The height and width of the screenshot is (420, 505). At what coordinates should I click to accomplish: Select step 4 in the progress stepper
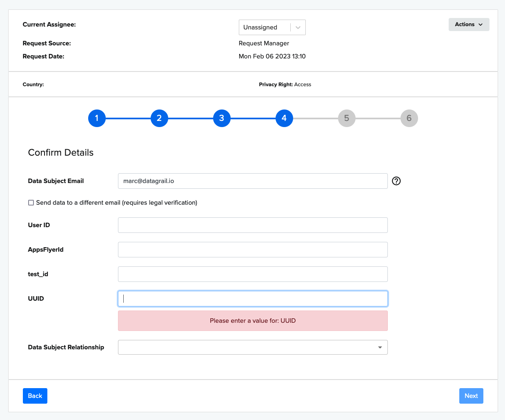(284, 118)
